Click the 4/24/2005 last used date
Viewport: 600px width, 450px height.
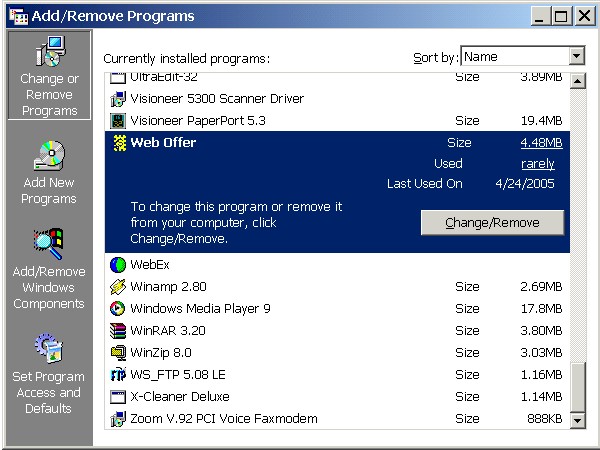525,184
